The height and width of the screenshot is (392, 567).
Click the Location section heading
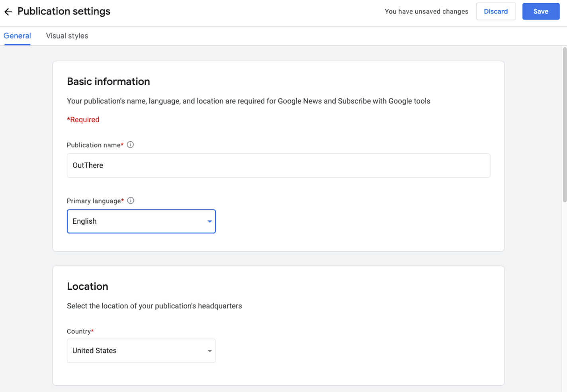point(88,286)
